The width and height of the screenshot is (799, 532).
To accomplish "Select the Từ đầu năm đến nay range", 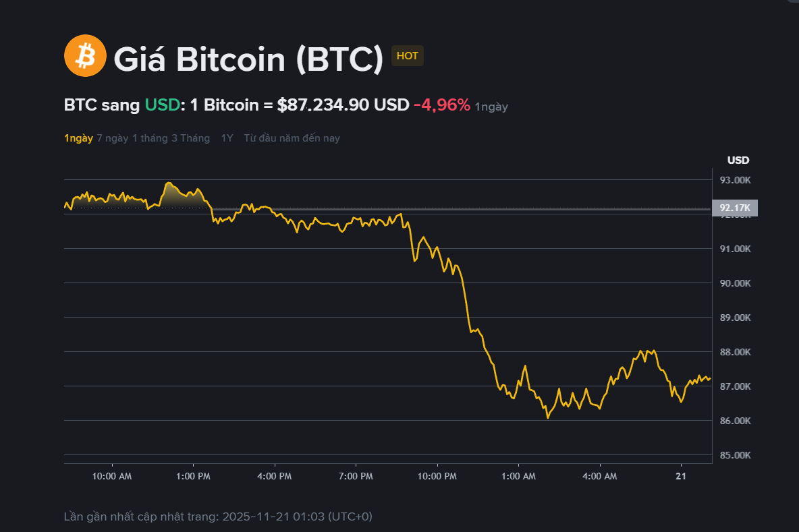I will [292, 138].
